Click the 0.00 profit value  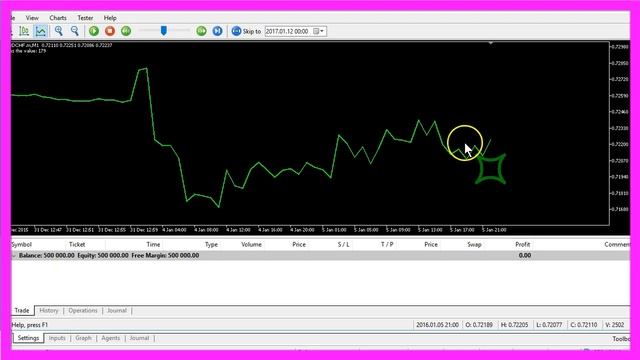524,256
